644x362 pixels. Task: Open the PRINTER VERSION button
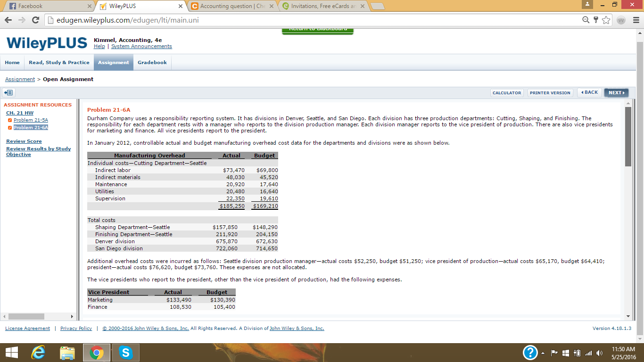pyautogui.click(x=550, y=93)
